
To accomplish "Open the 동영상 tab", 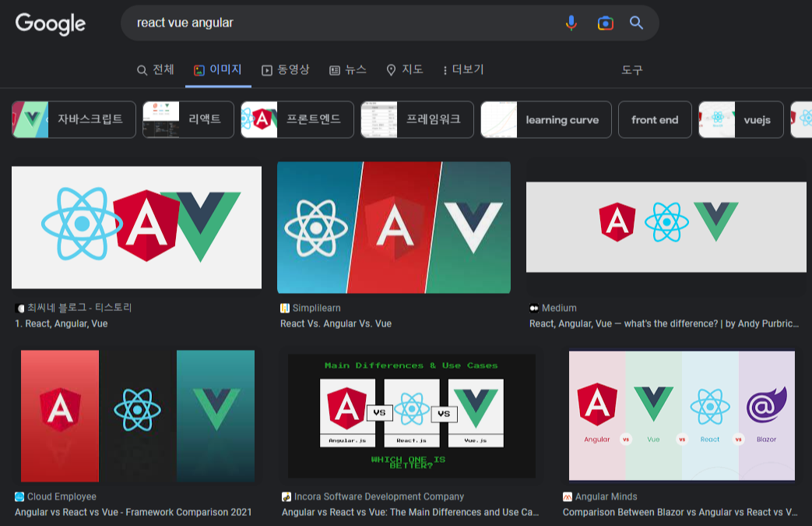I will [x=286, y=69].
